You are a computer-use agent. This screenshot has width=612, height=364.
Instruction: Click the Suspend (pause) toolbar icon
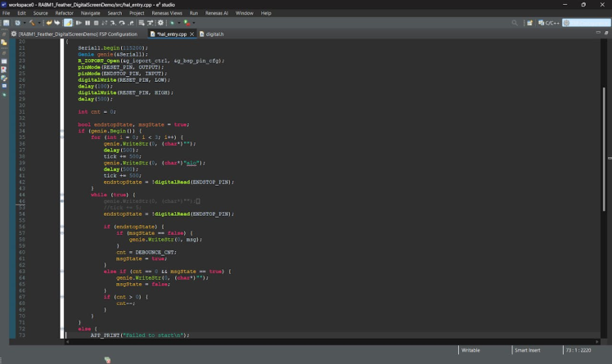pyautogui.click(x=87, y=23)
